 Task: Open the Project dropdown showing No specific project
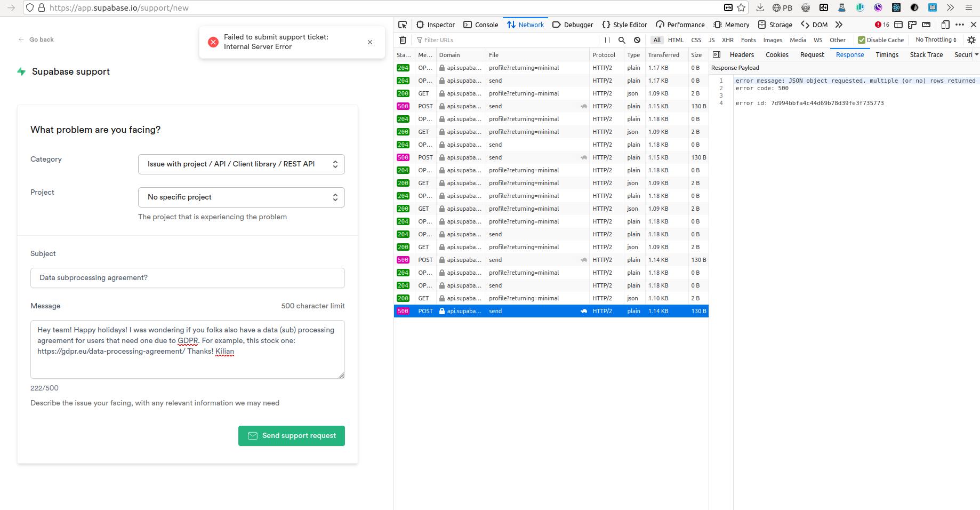click(241, 197)
